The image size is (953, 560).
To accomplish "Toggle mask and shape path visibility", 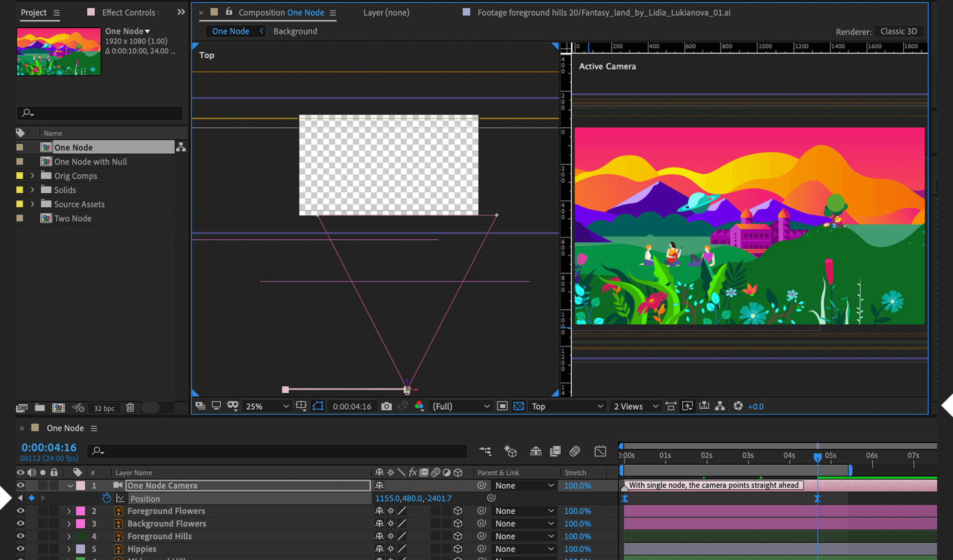I will point(318,406).
